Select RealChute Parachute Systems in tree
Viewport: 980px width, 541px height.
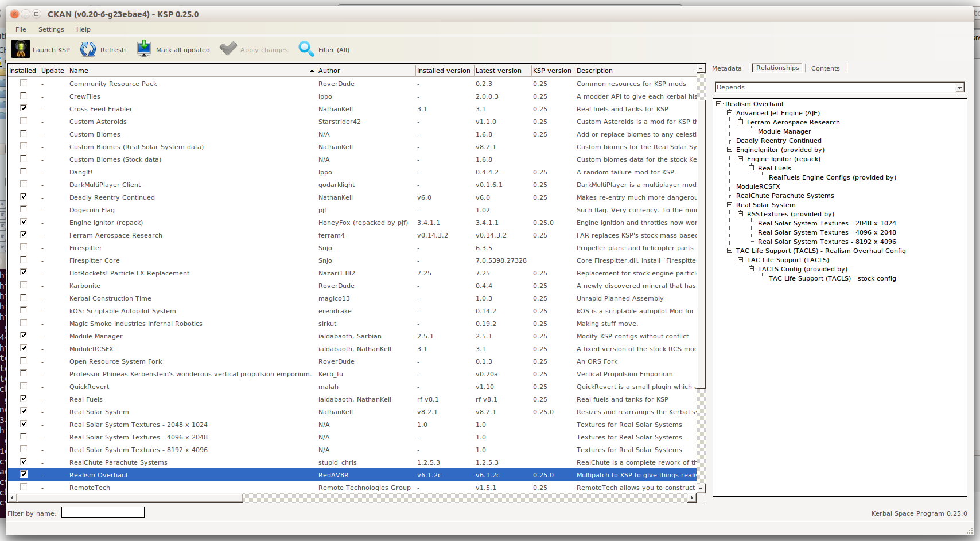pyautogui.click(x=785, y=196)
